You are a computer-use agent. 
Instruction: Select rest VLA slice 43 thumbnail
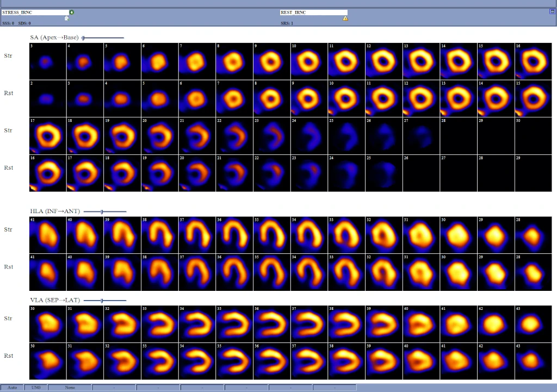(533, 360)
